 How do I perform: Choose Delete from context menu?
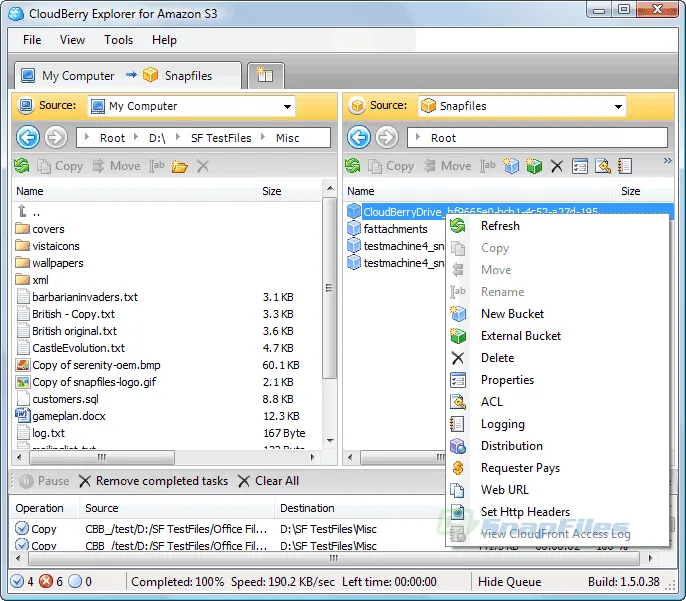coord(557,358)
